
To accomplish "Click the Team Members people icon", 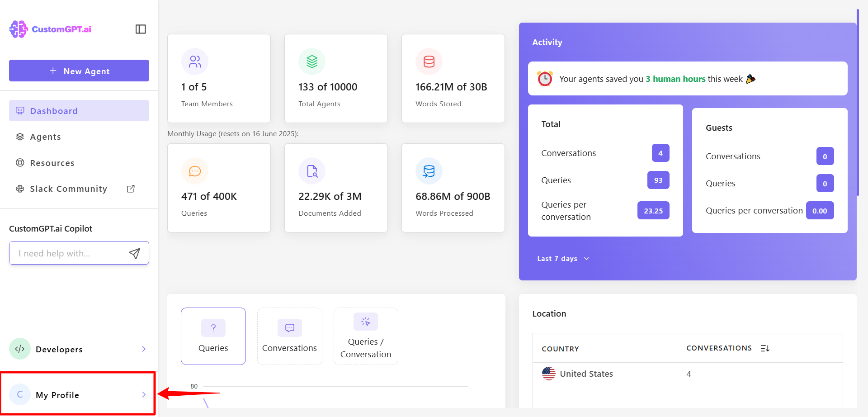I will [x=195, y=62].
